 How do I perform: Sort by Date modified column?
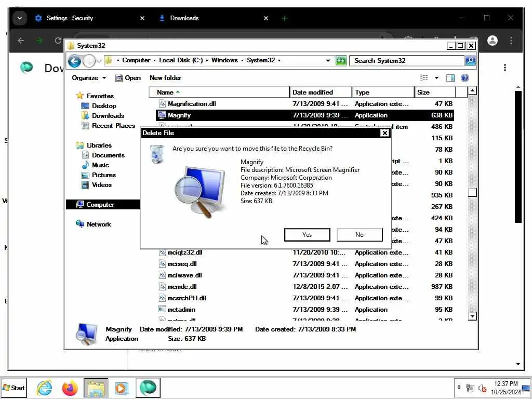point(321,92)
